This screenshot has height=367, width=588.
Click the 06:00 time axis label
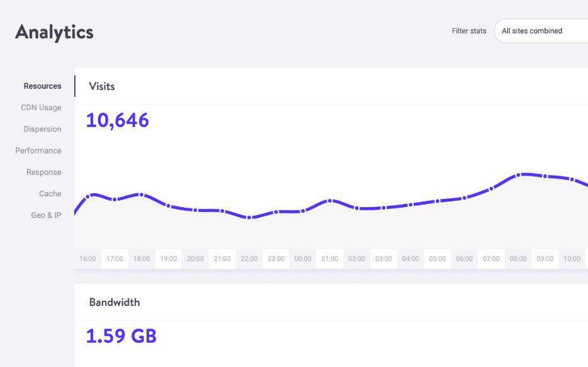[464, 259]
